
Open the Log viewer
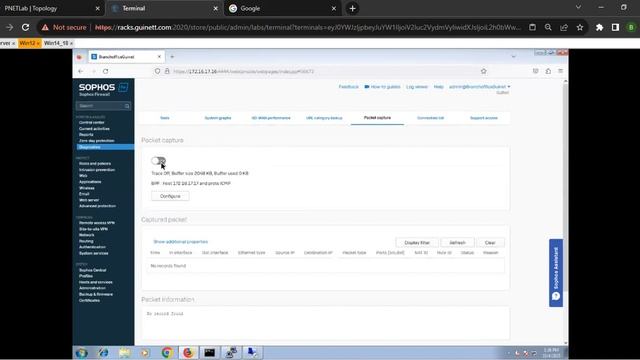(x=417, y=87)
